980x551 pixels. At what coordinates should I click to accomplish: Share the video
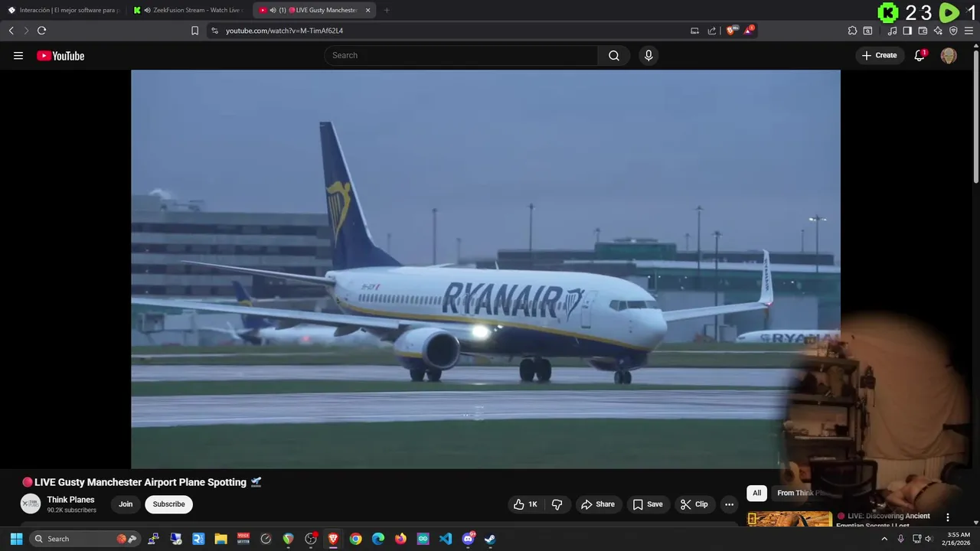pos(597,504)
